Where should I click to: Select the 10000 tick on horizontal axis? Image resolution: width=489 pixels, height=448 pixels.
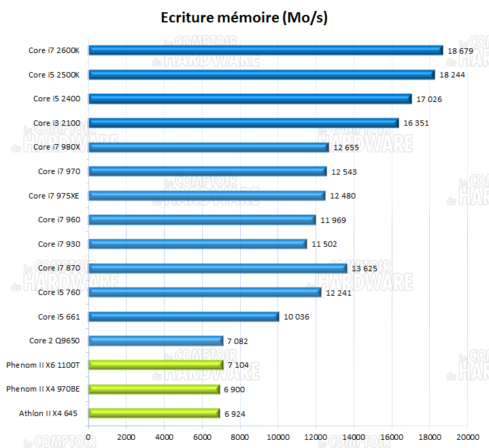coord(278,438)
